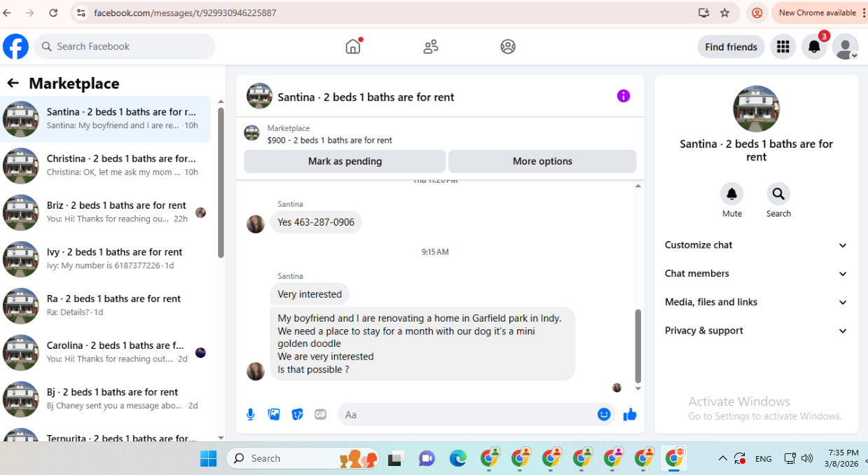Open Santina's conversation in the chat list

105,119
